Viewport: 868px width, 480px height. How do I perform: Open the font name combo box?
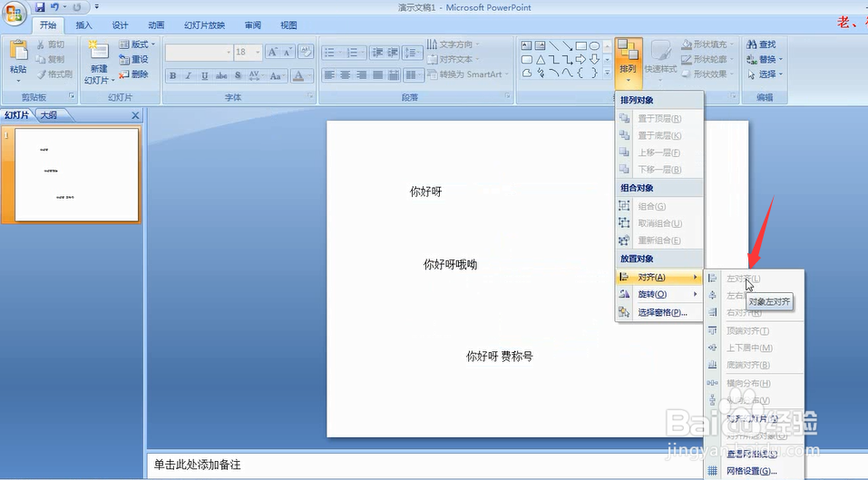click(200, 52)
